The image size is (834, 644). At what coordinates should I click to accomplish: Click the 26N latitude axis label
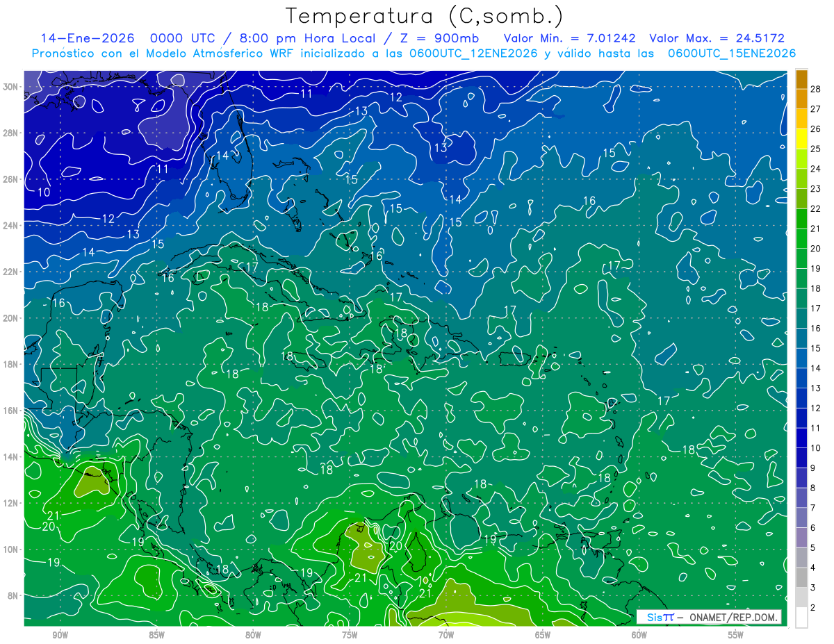coord(10,179)
